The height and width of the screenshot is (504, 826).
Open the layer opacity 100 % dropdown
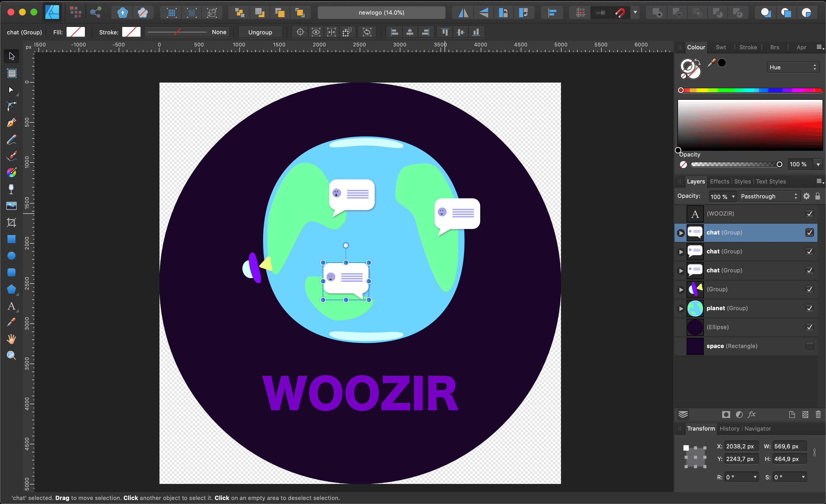[733, 197]
